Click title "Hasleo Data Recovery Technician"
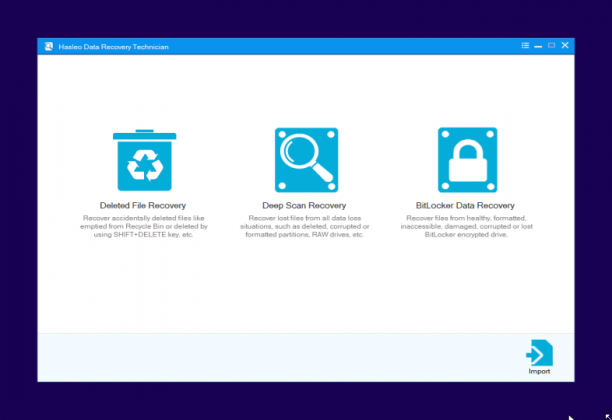 pyautogui.click(x=114, y=47)
